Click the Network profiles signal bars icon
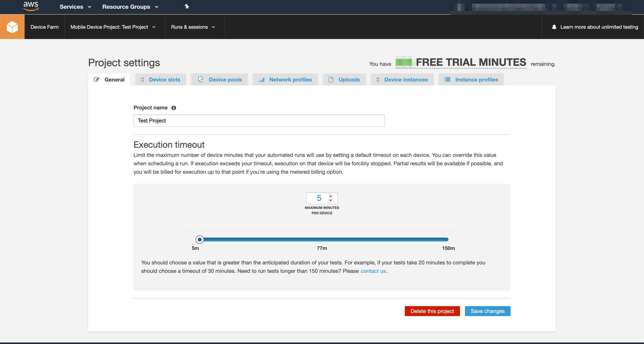644x344 pixels. pos(261,80)
